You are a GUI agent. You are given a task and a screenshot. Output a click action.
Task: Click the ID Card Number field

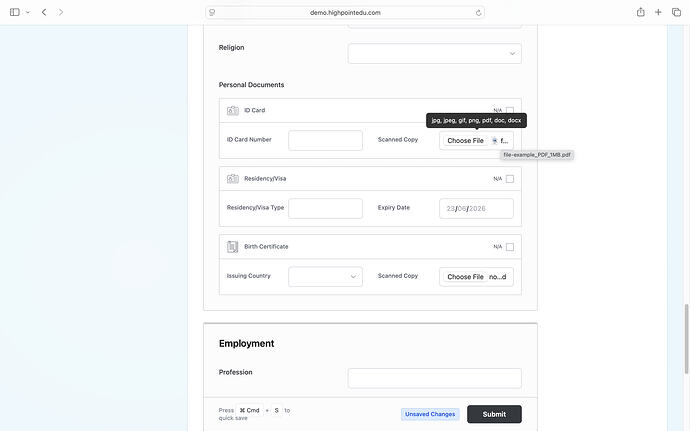point(325,140)
